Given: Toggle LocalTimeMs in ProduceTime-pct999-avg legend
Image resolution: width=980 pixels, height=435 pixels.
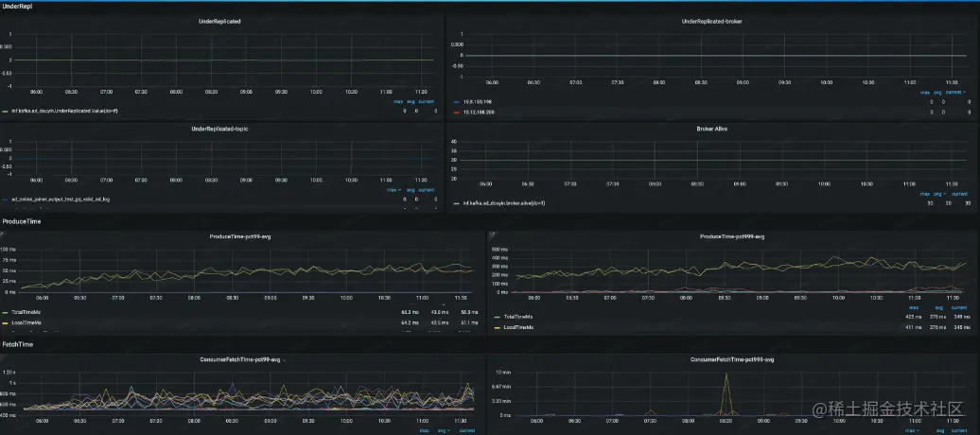Looking at the screenshot, I should (x=518, y=327).
